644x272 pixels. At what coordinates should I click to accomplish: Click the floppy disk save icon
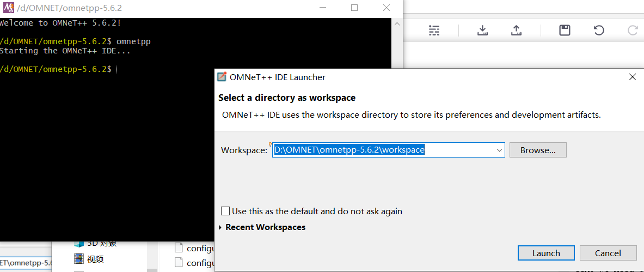565,31
